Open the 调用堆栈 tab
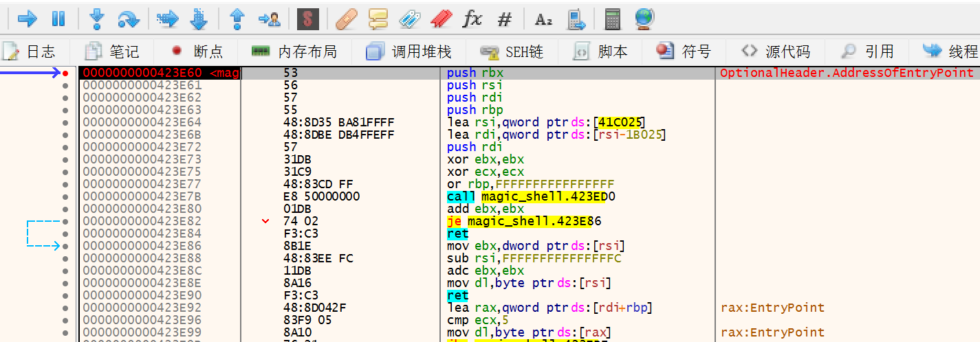Screen dimensions: 980x342 click(x=409, y=52)
